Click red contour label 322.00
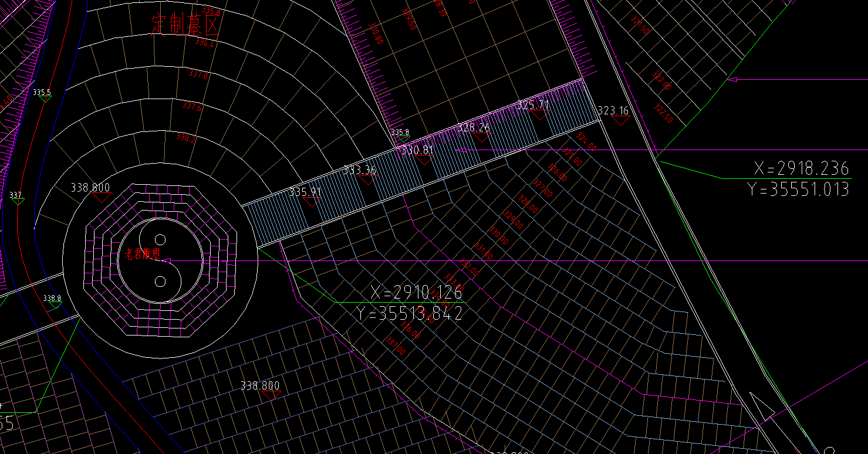 pos(661,82)
